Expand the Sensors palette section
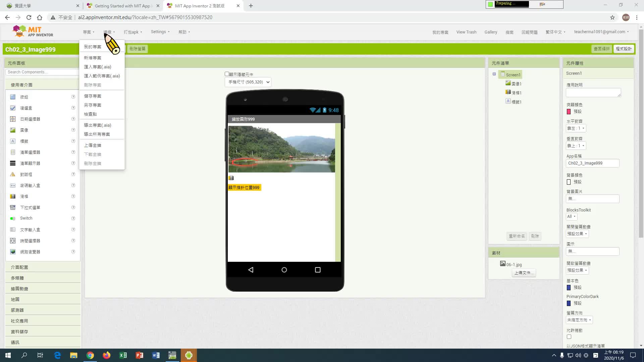This screenshot has height=362, width=644. [x=43, y=310]
